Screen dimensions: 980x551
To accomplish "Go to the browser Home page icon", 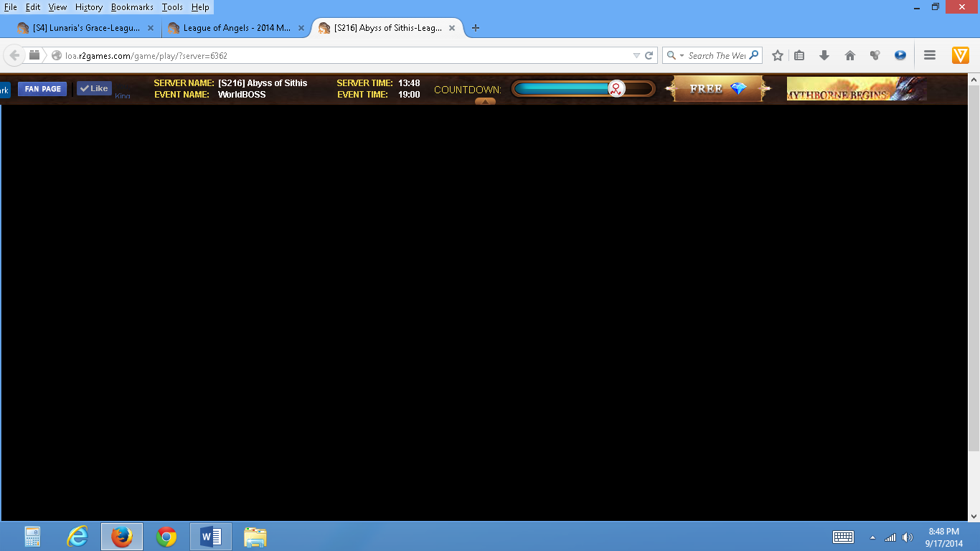I will click(850, 55).
